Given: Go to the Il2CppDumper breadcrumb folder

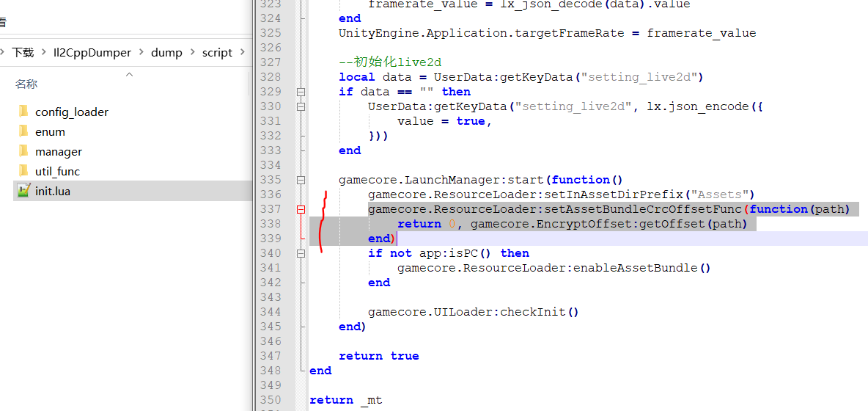Looking at the screenshot, I should [92, 53].
